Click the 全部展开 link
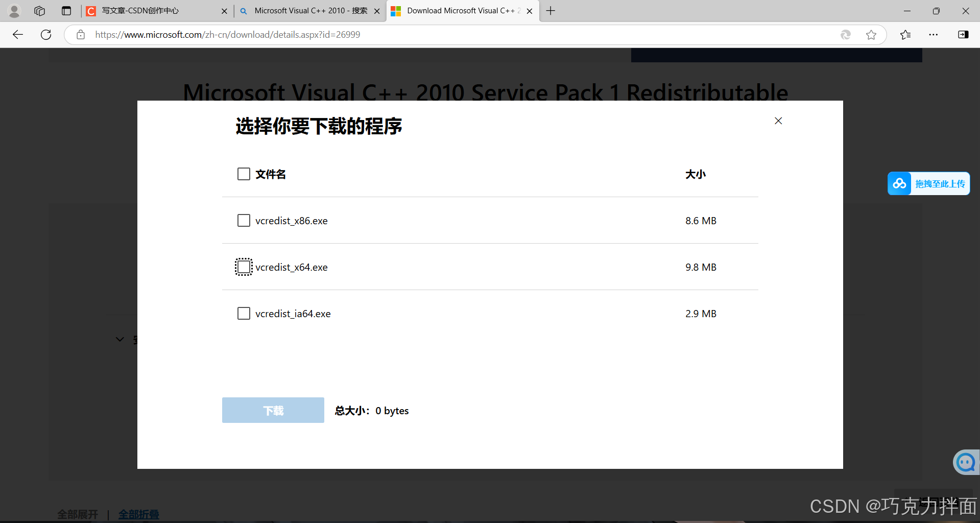The image size is (980, 523). [78, 514]
